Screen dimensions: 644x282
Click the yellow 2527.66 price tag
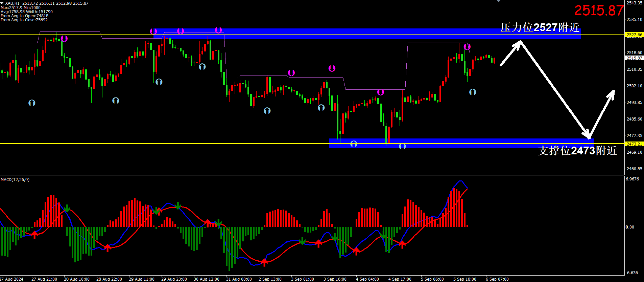(634, 35)
